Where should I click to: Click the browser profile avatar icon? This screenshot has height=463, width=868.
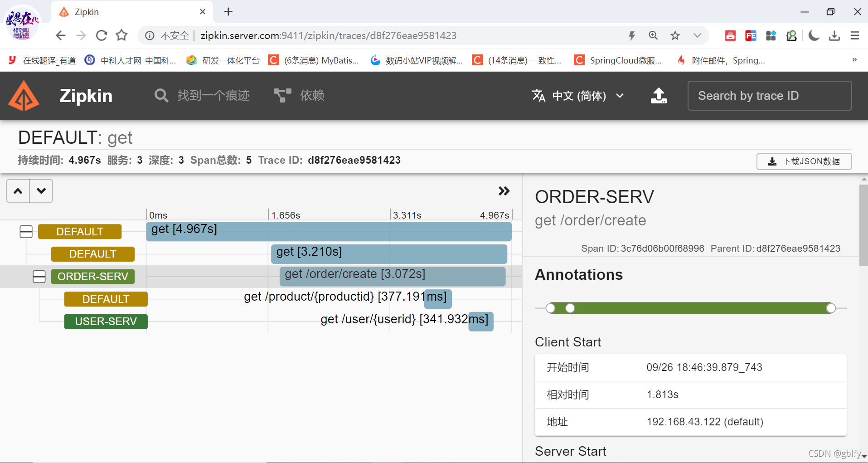point(22,23)
